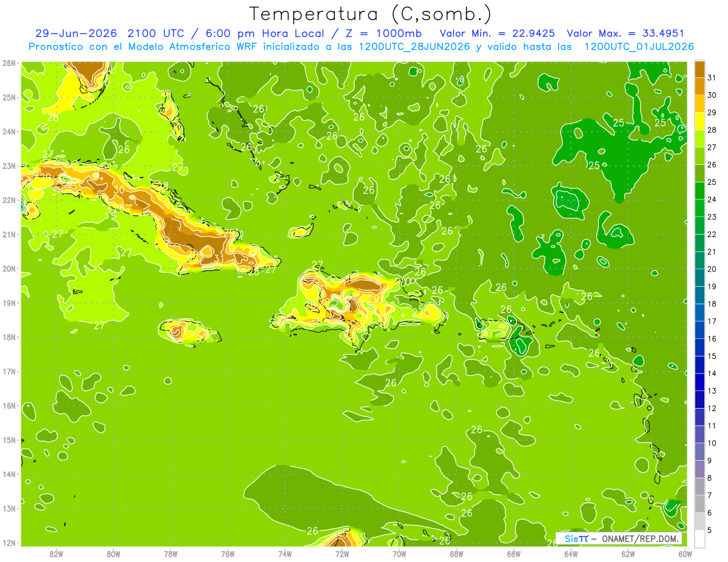Click legend scale label "10"
Viewport: 728px width, 562px height.
click(712, 443)
